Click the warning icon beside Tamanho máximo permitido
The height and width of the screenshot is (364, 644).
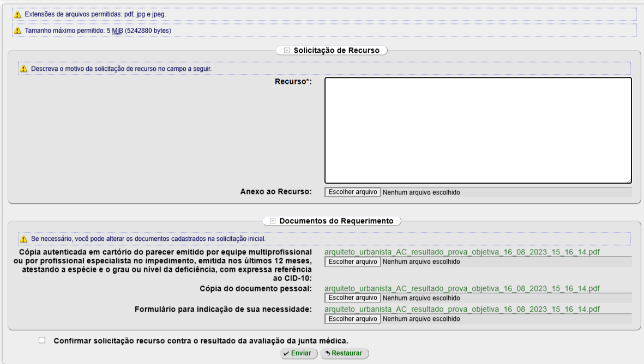(17, 31)
